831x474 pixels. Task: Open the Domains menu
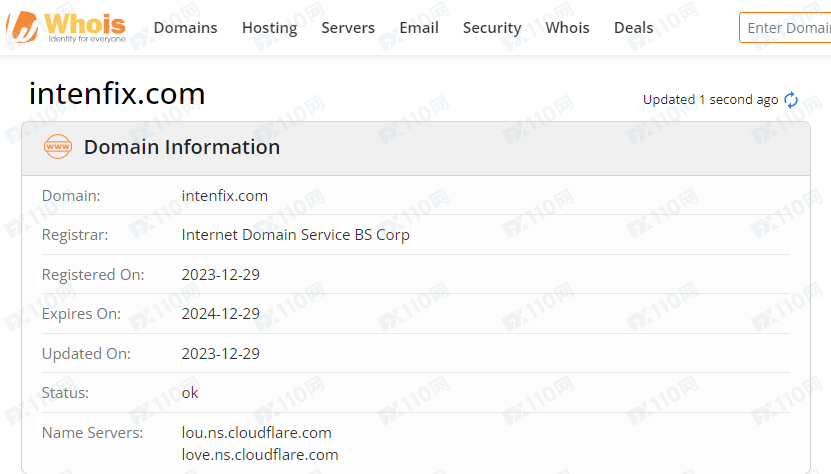[x=185, y=28]
